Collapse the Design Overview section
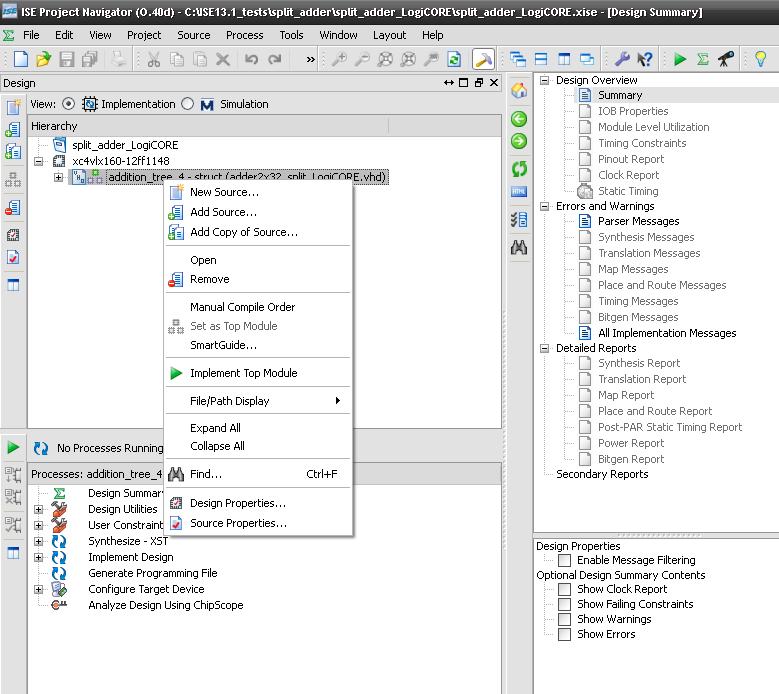The image size is (779, 694). (545, 80)
